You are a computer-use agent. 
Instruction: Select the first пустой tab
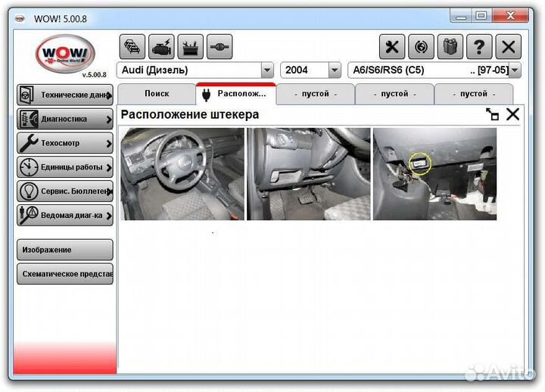coord(316,94)
